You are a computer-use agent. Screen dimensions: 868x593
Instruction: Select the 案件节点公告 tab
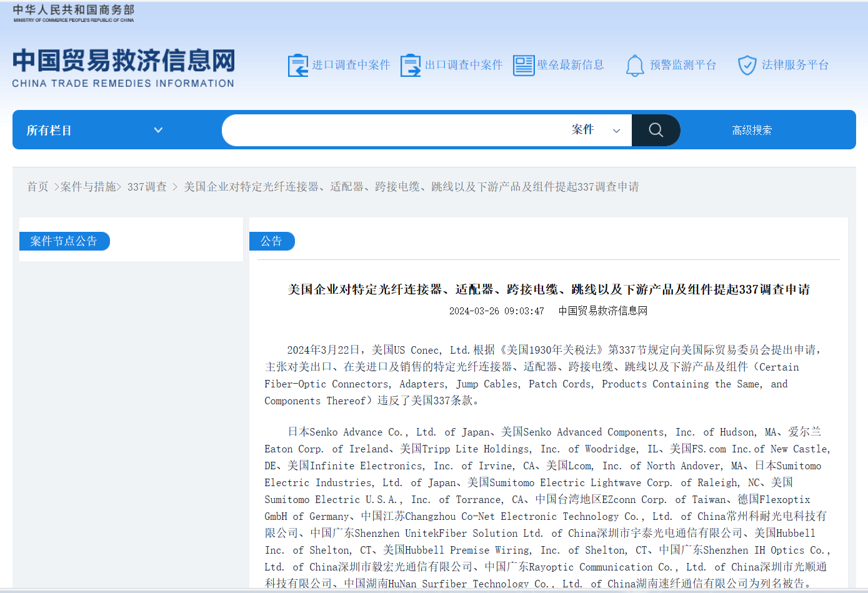[x=64, y=241]
